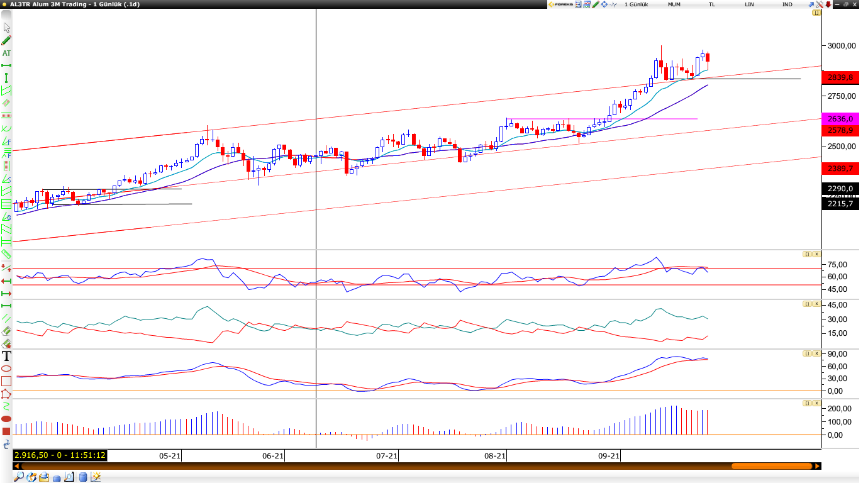Click the red 2839,8 price label
Screen dimensions: 868x483
pyautogui.click(x=840, y=77)
